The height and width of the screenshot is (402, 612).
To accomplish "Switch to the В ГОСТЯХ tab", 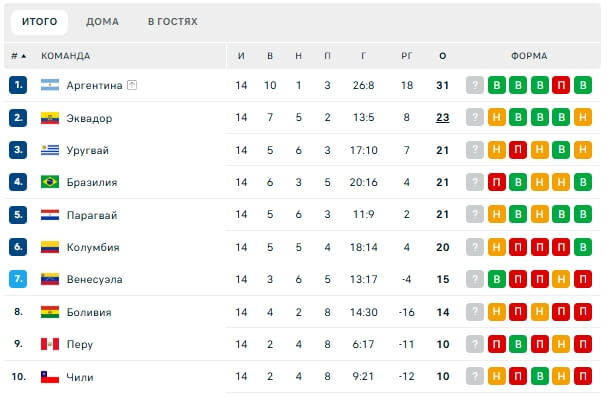I will [x=173, y=21].
